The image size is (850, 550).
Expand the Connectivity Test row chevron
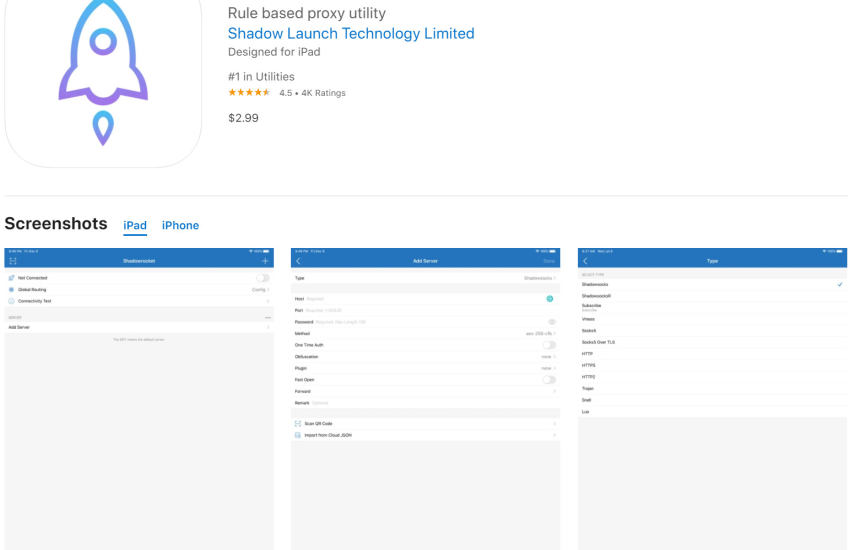[x=268, y=301]
